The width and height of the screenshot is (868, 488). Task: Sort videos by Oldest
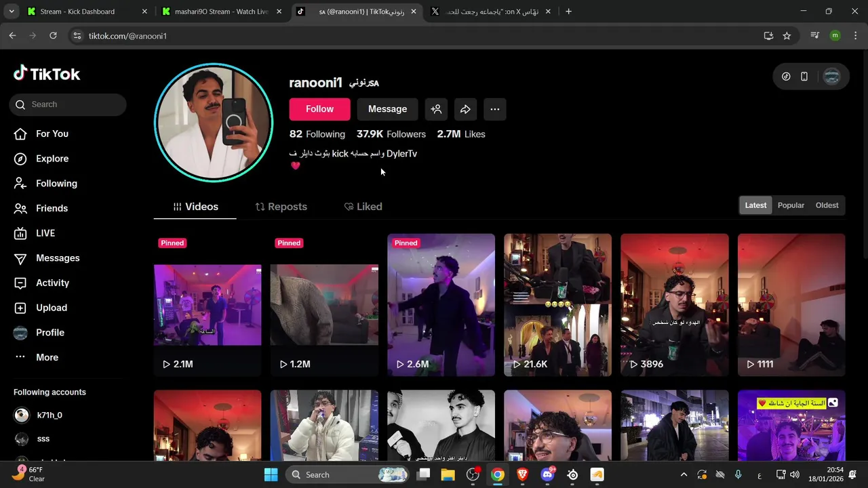click(827, 205)
